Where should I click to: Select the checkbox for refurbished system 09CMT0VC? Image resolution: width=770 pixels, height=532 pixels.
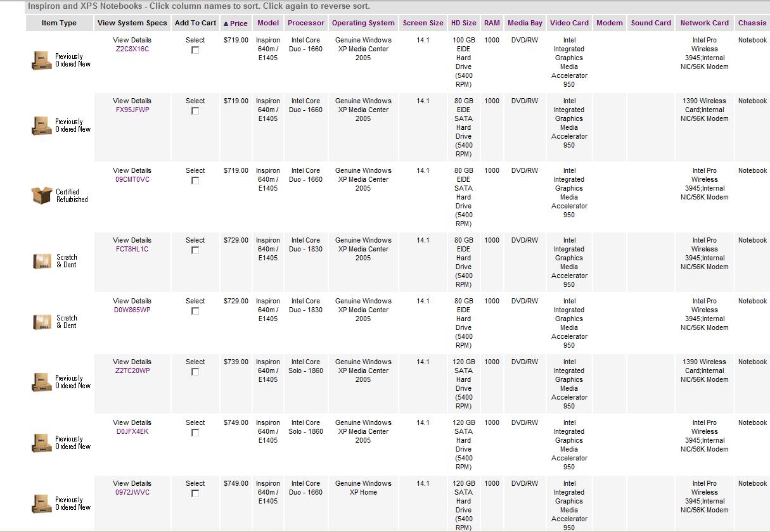[x=195, y=180]
